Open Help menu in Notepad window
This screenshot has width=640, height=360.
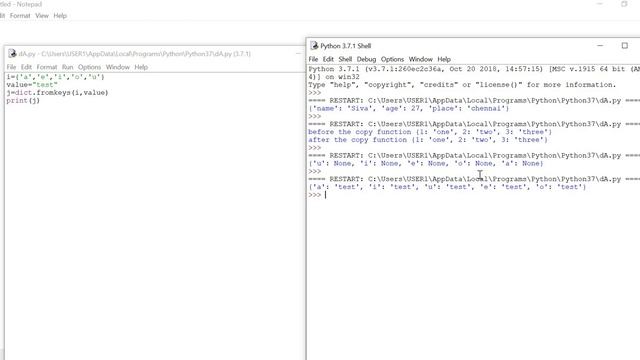[x=60, y=16]
